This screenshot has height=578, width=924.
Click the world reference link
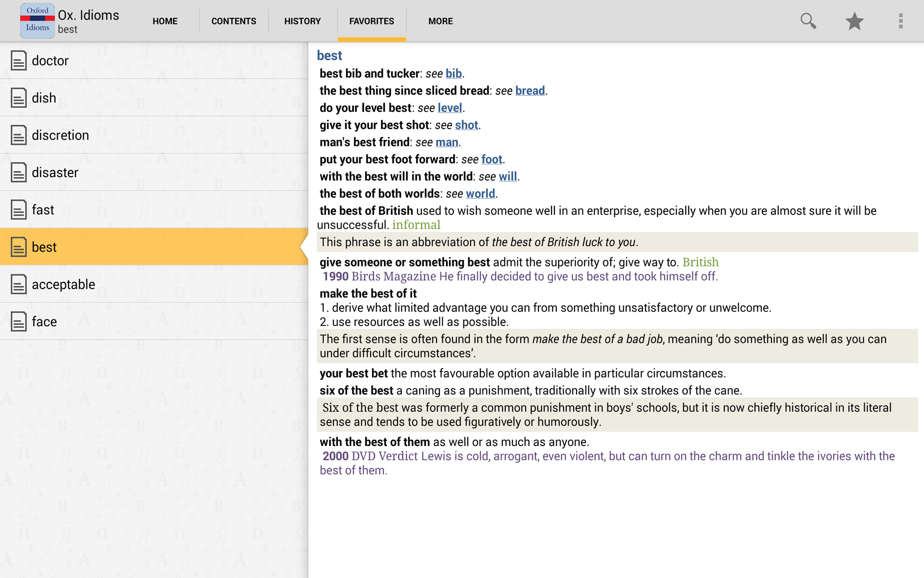pyautogui.click(x=480, y=193)
